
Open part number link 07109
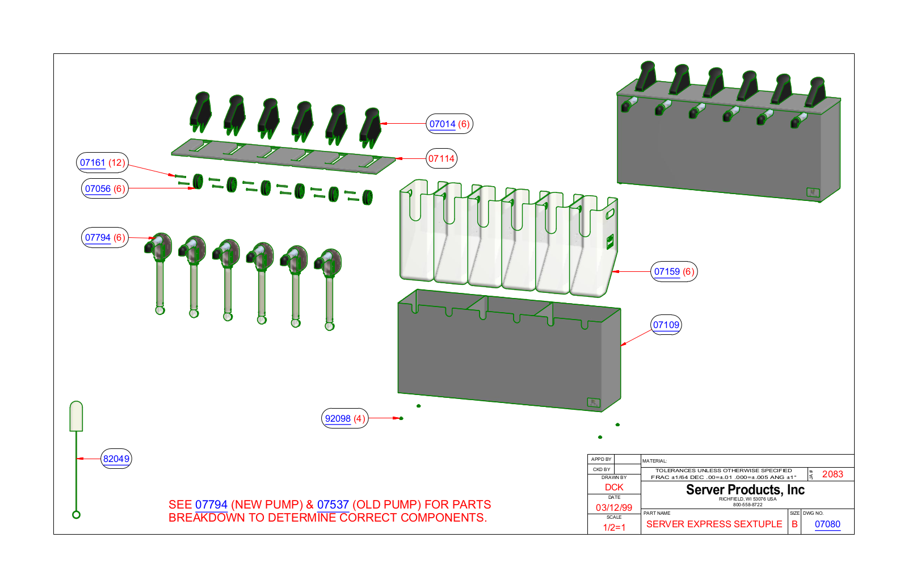(x=666, y=325)
